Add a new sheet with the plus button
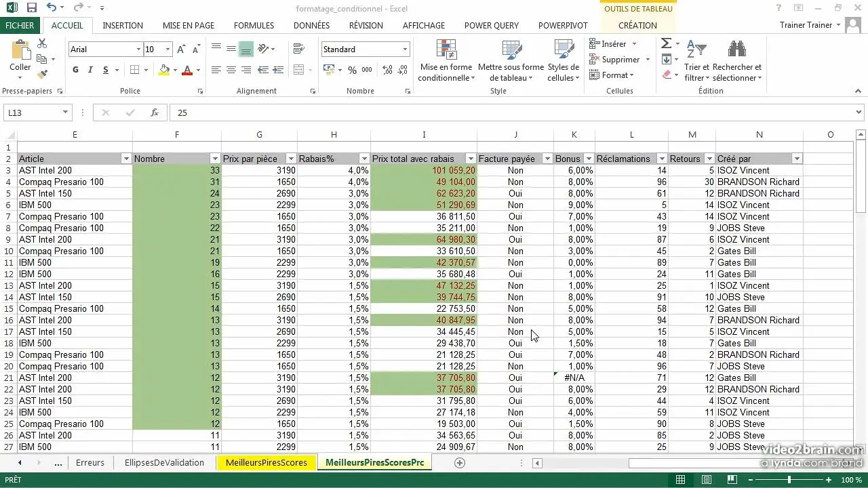This screenshot has width=868, height=488. 460,463
